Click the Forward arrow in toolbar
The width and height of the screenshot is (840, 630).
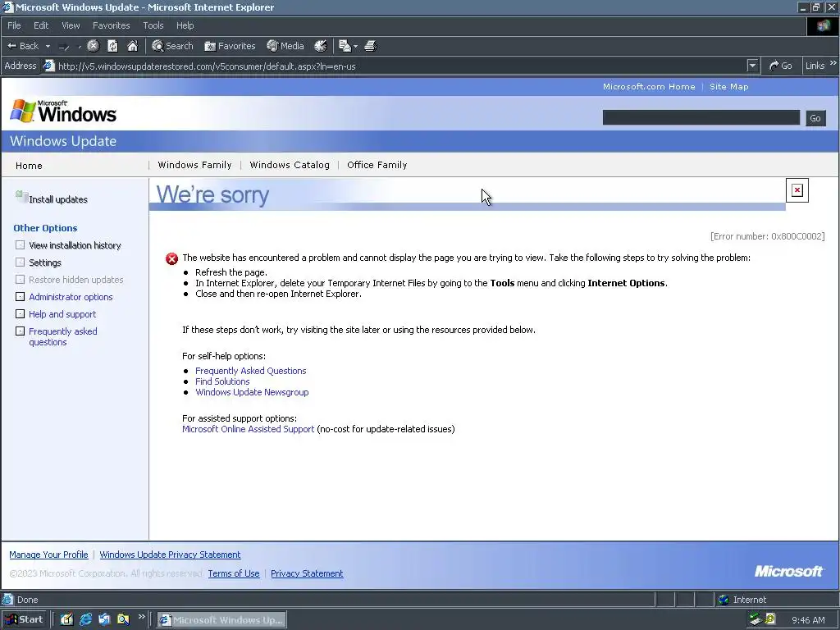(64, 47)
